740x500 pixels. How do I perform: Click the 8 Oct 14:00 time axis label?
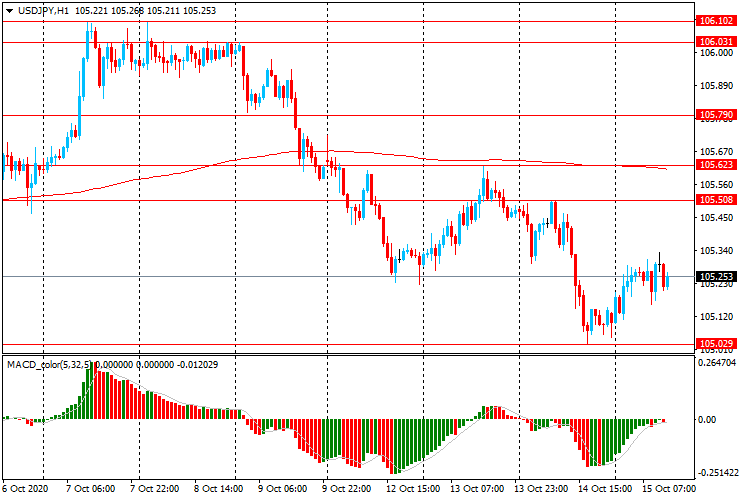coord(219,488)
